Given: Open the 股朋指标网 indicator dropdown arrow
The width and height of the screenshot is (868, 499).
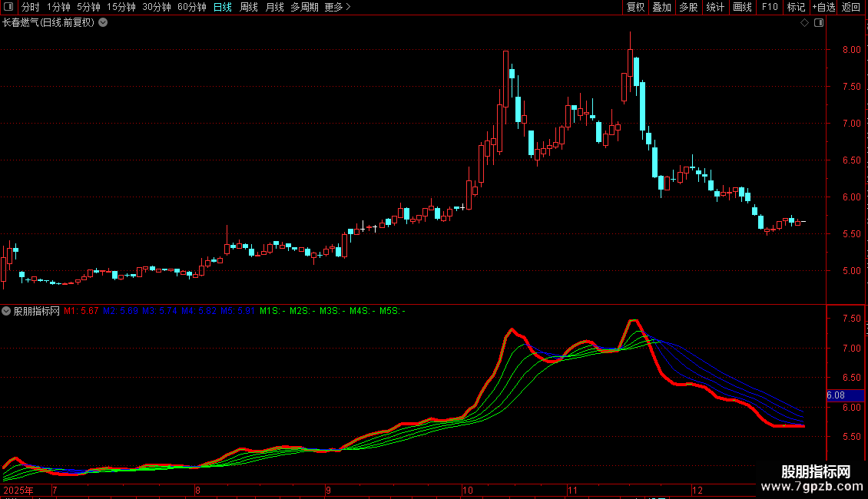Looking at the screenshot, I should click(x=6, y=311).
